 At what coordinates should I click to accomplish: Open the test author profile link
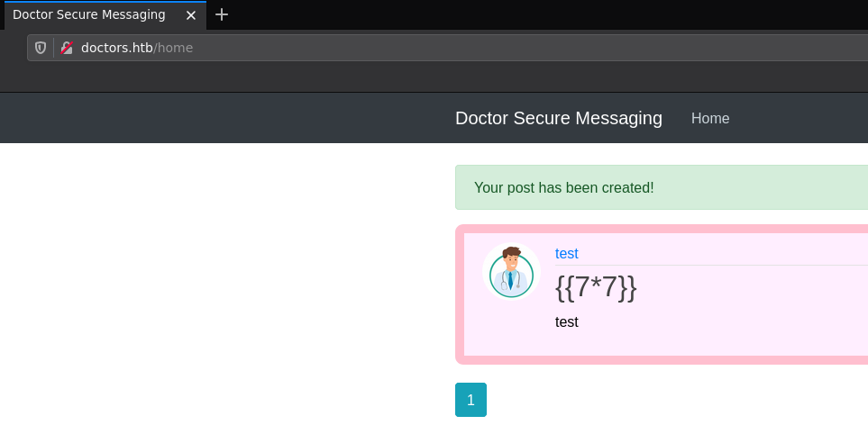[x=566, y=254]
